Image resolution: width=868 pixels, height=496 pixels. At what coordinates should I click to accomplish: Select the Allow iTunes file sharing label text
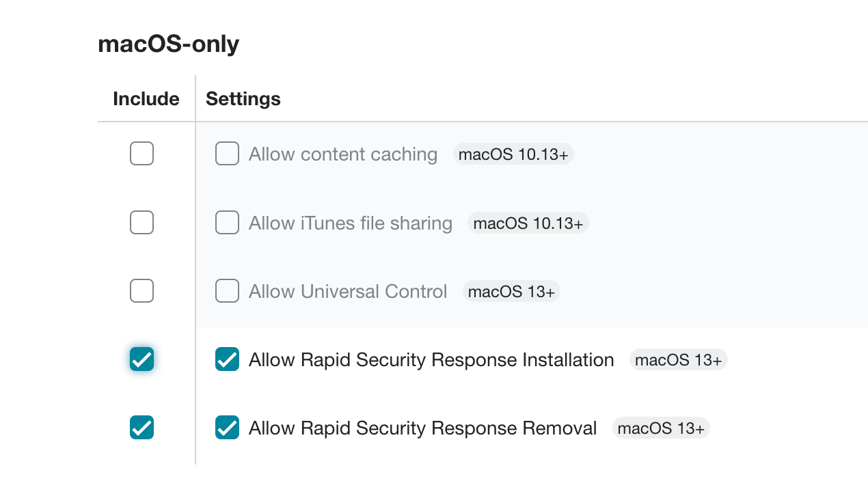coord(350,222)
